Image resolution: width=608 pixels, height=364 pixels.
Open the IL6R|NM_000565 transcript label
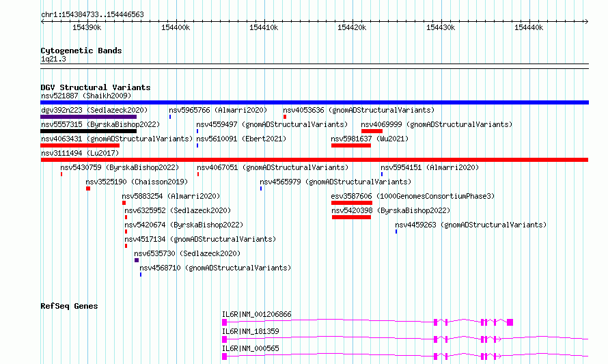point(251,348)
